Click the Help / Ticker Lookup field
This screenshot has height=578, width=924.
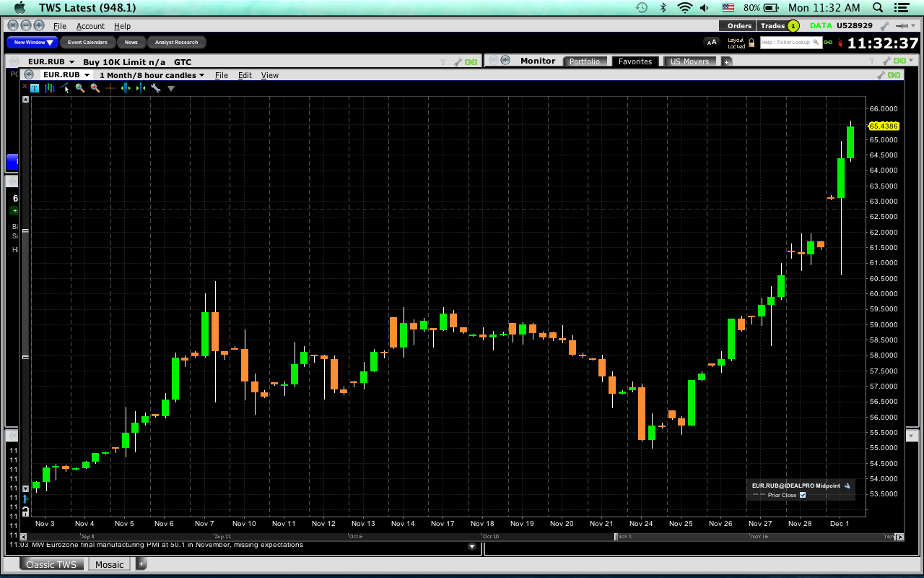790,43
